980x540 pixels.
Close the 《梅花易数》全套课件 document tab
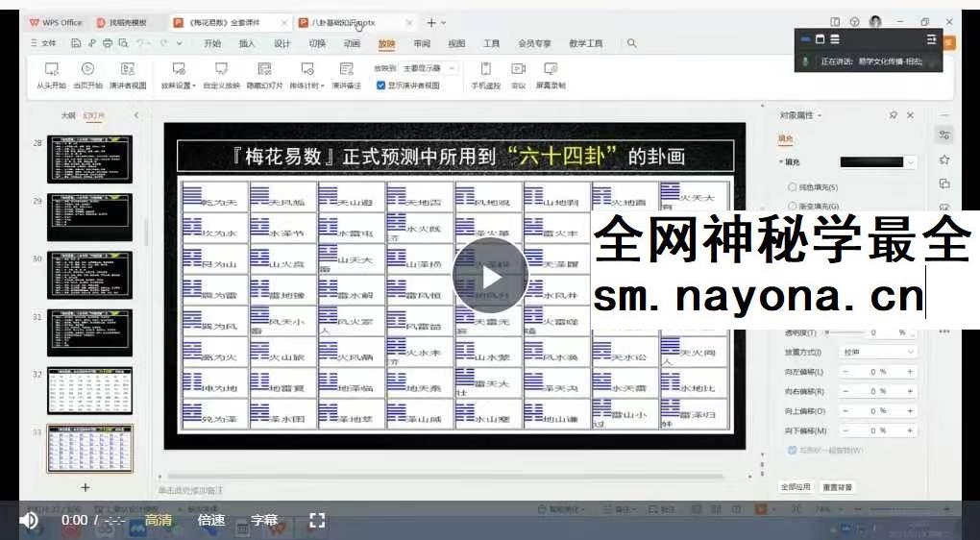click(x=284, y=22)
